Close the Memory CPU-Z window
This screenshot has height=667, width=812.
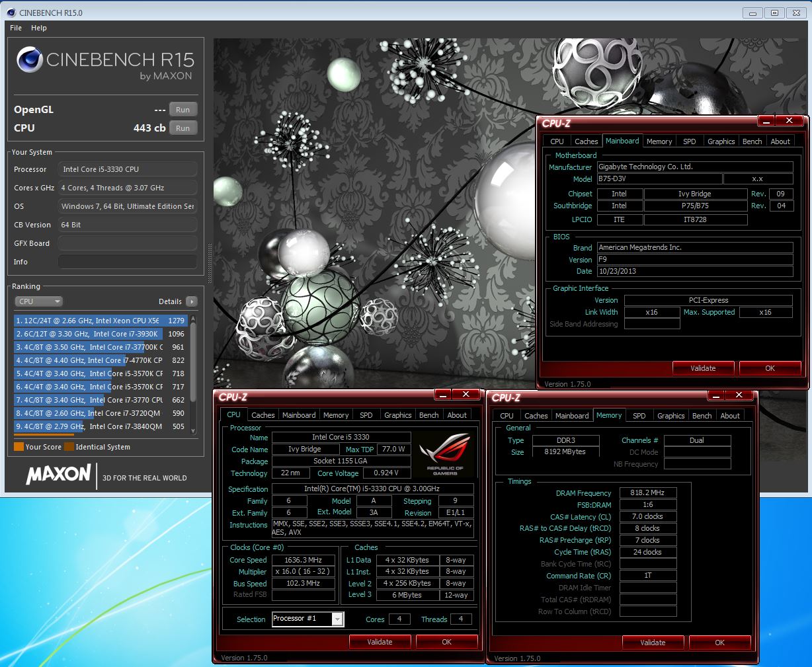tap(739, 395)
